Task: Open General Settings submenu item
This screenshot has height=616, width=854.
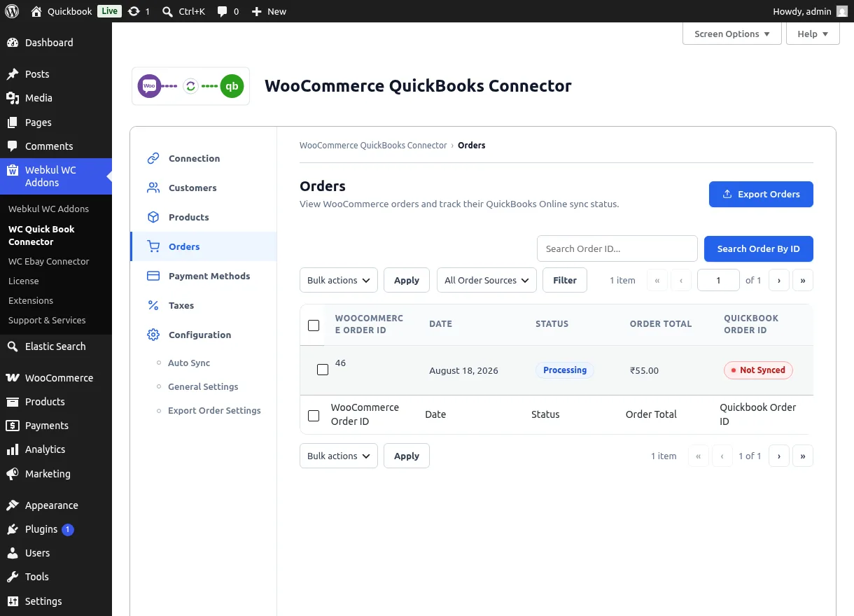Action: point(203,386)
